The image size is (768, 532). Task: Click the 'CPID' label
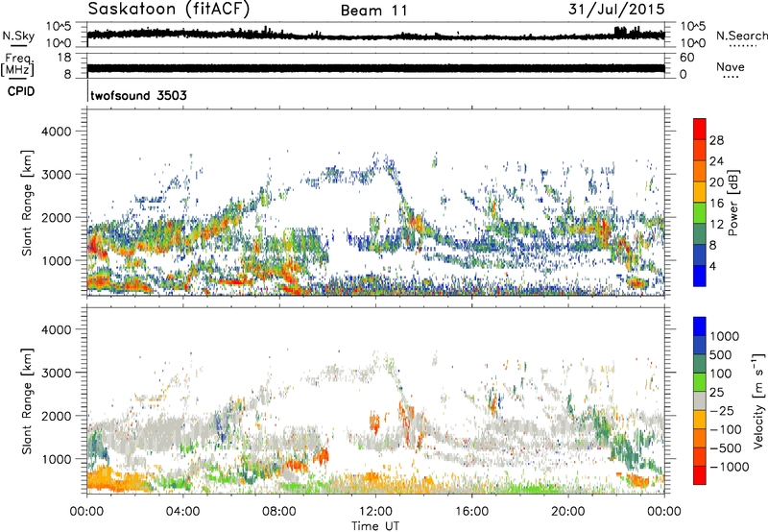[21, 91]
